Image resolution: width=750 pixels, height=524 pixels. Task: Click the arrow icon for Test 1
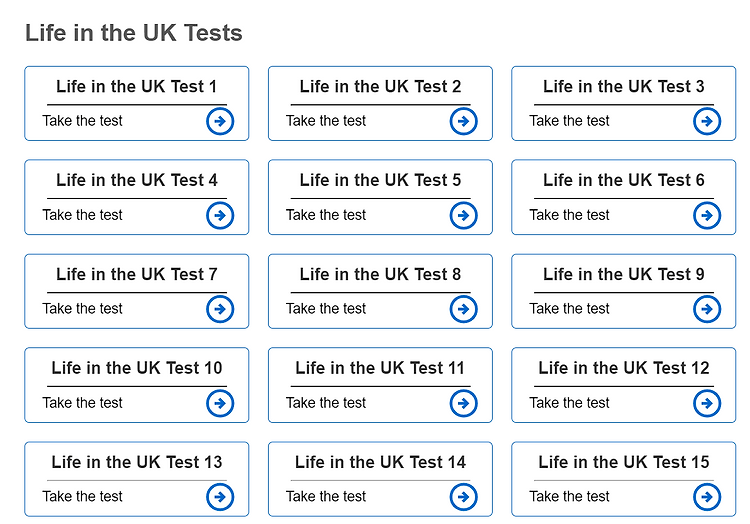click(x=220, y=121)
